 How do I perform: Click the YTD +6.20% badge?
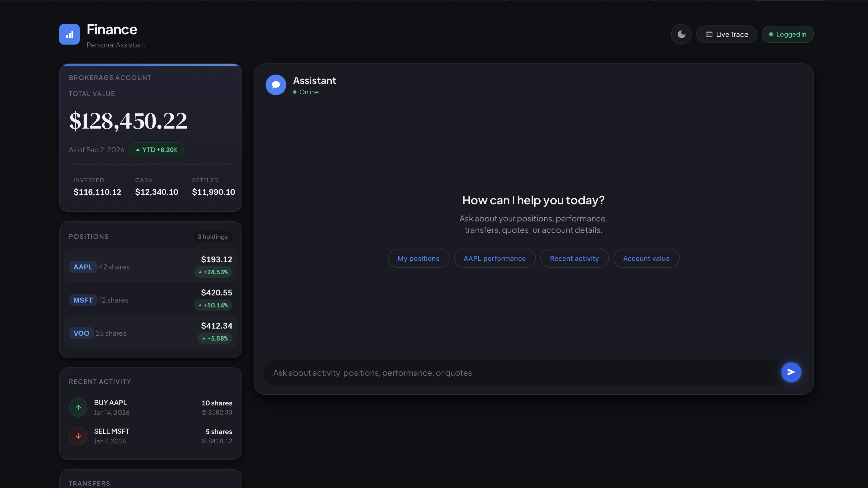[x=156, y=150]
